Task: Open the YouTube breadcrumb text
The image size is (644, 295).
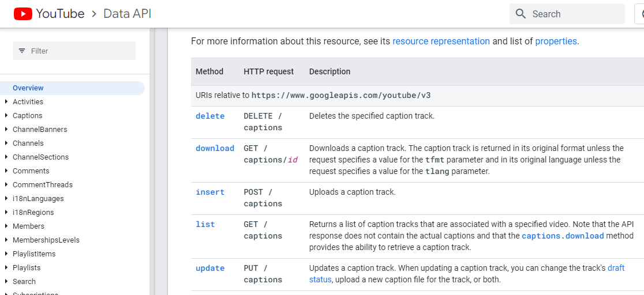Action: click(61, 14)
